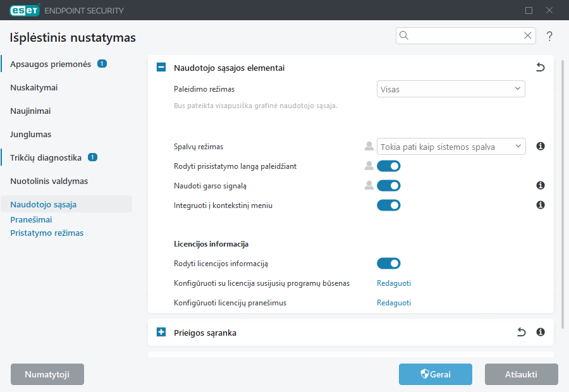Edit licencijų pranešimus via Redaguoti

pyautogui.click(x=394, y=303)
